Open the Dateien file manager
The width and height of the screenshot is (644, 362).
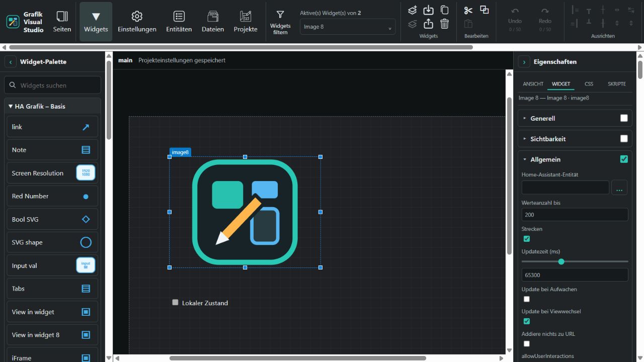click(213, 22)
